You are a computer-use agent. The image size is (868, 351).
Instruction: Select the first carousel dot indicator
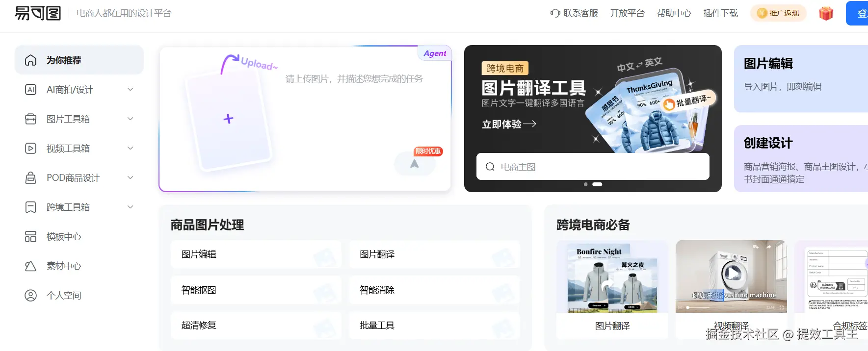click(585, 184)
